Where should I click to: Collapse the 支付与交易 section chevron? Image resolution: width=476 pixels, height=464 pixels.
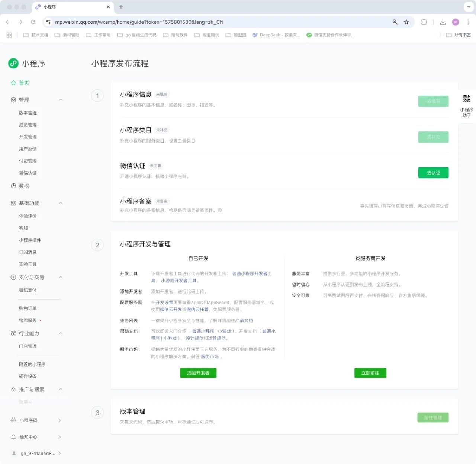click(61, 277)
